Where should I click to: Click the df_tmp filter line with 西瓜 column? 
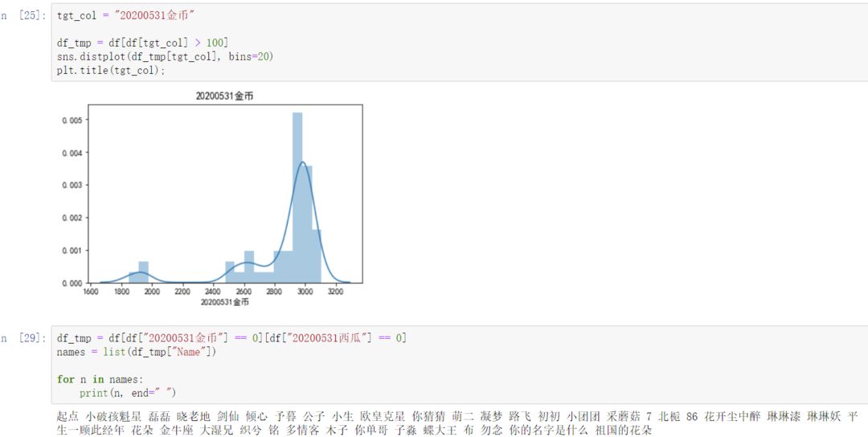(231, 338)
